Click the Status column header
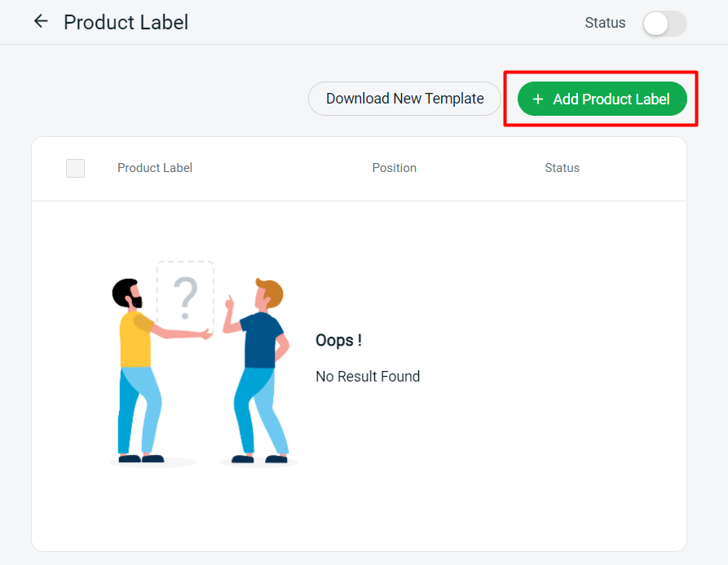Viewport: 728px width, 565px height. click(x=562, y=168)
